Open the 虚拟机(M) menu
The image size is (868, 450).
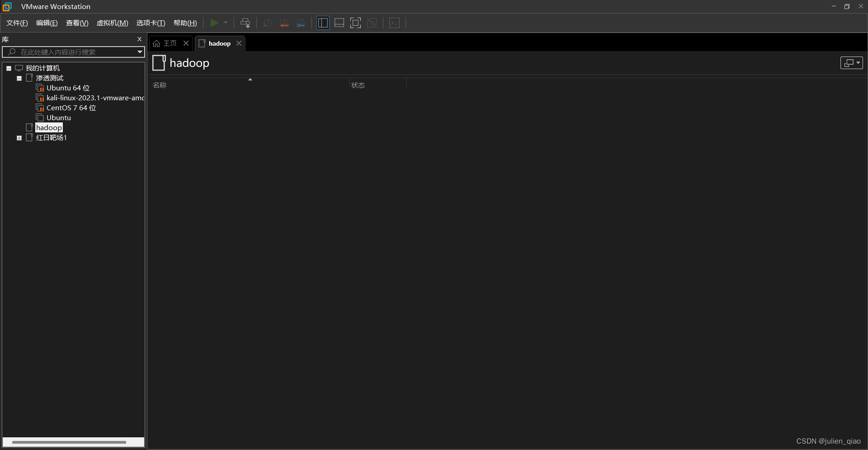(113, 23)
